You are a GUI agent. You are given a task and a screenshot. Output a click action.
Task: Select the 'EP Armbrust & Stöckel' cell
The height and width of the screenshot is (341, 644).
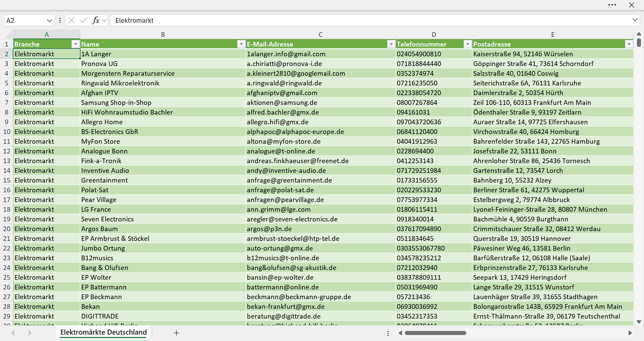[x=163, y=239]
